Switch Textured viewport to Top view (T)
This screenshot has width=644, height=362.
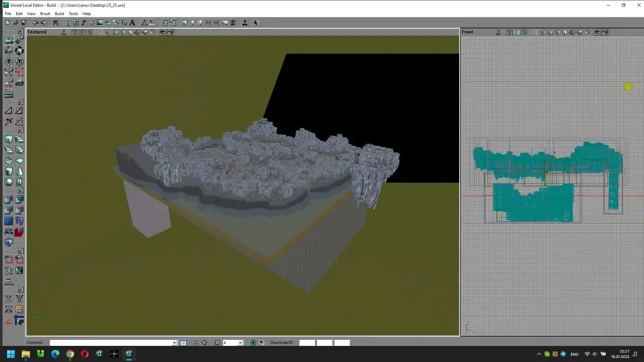75,32
